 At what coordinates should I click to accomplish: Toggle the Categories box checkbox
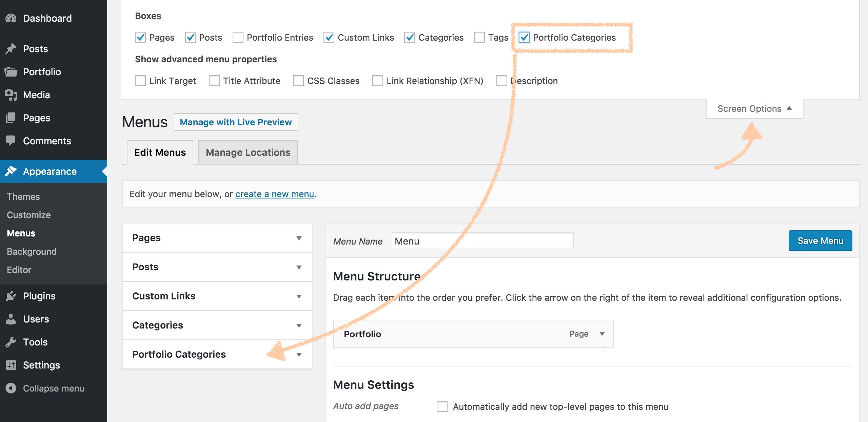point(410,37)
